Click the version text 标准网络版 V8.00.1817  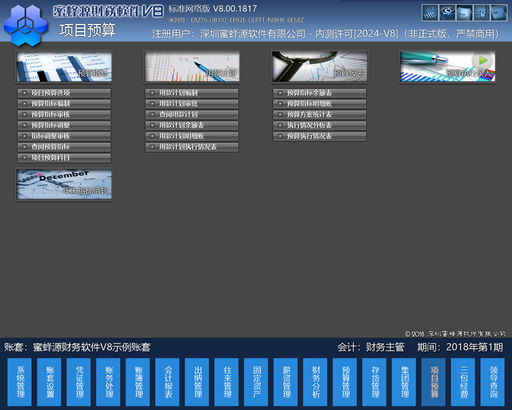click(213, 9)
